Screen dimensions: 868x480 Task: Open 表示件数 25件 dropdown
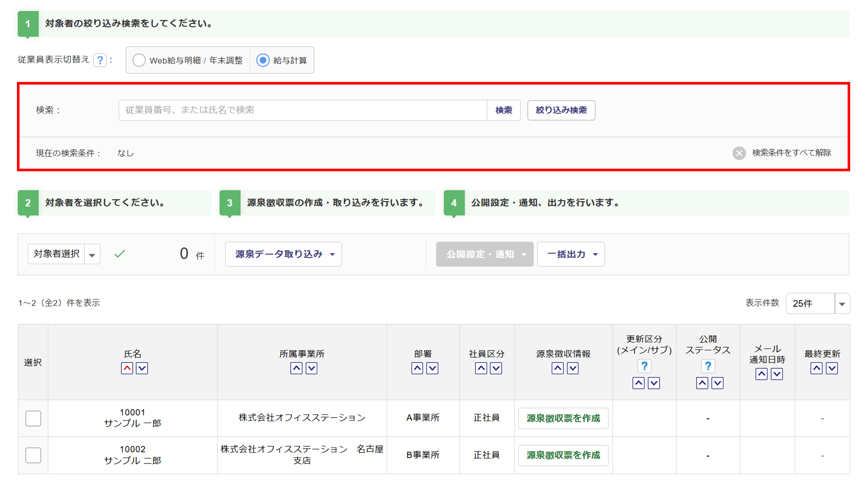[x=817, y=304]
